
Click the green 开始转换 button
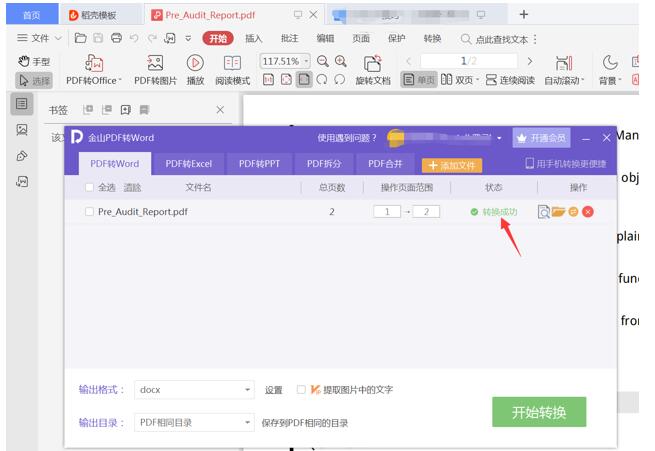pos(539,412)
